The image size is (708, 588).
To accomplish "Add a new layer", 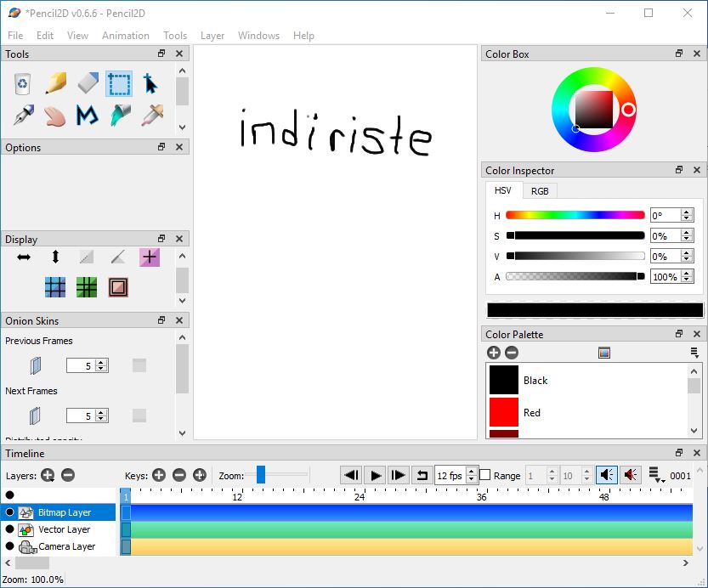I will point(48,475).
